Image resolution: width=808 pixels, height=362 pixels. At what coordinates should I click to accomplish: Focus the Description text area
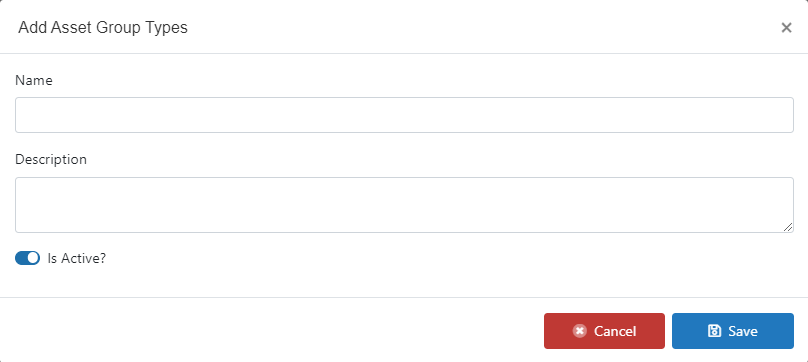click(x=404, y=205)
